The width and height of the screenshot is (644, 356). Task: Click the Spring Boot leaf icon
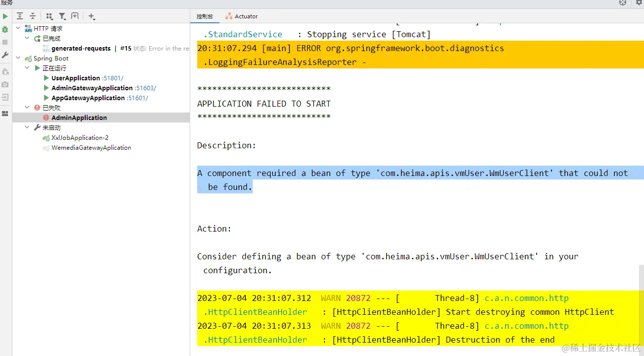pos(28,59)
